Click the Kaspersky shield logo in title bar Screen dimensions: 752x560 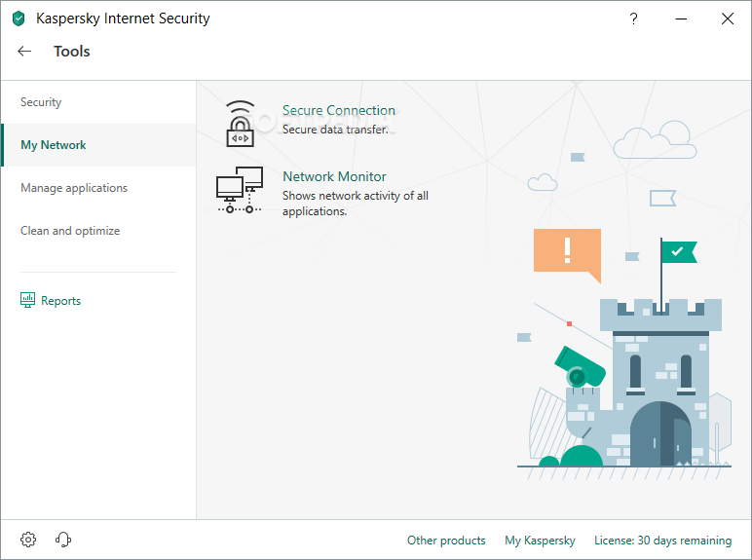pos(19,19)
